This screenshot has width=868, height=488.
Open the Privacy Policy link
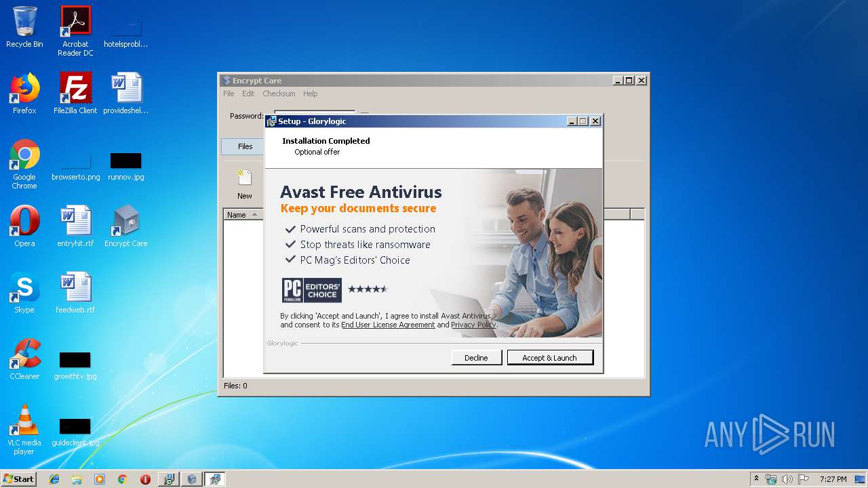click(x=473, y=325)
